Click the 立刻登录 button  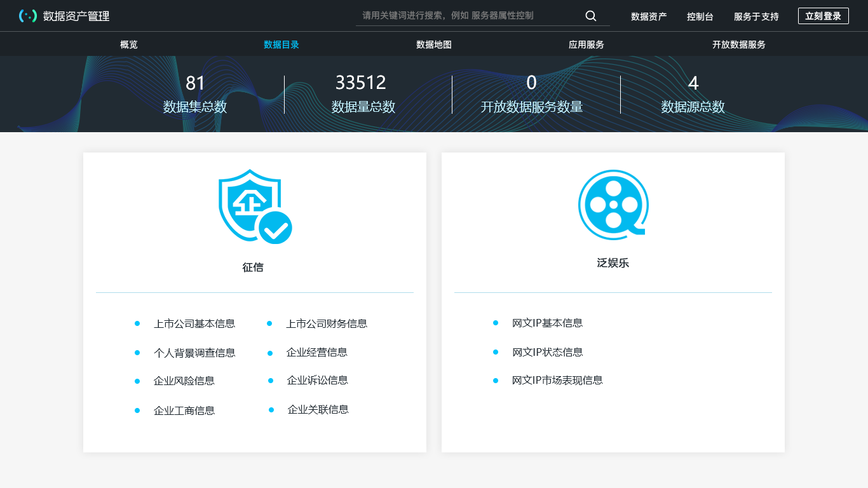(824, 16)
